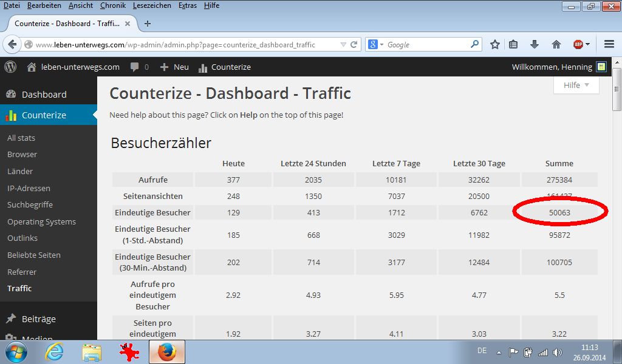The width and height of the screenshot is (622, 364).
Task: Open a new browser tab
Action: pos(148,24)
